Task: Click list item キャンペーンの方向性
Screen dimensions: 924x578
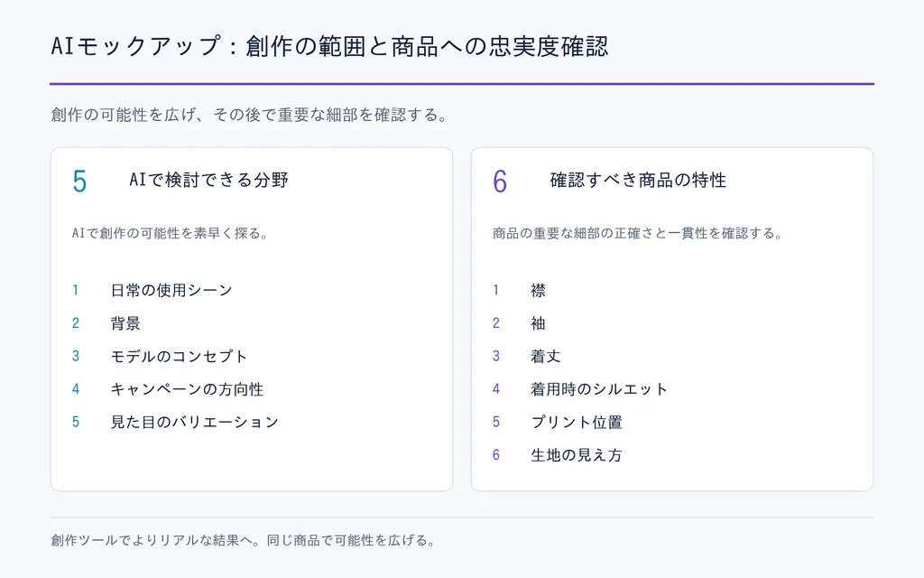Action: [187, 389]
